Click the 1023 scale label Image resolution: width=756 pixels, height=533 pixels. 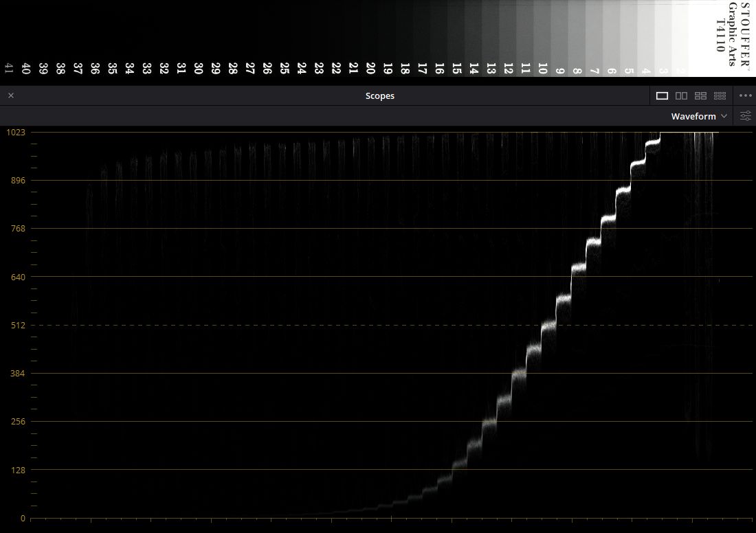15,132
